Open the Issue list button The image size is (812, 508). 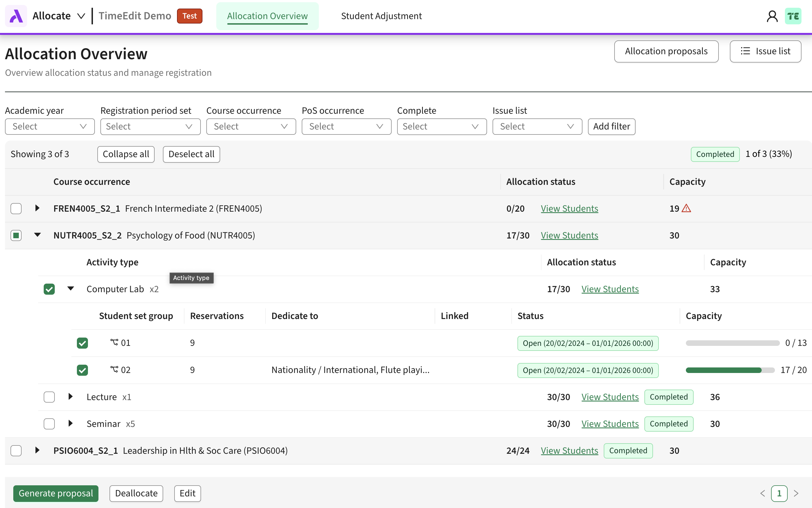click(x=765, y=51)
